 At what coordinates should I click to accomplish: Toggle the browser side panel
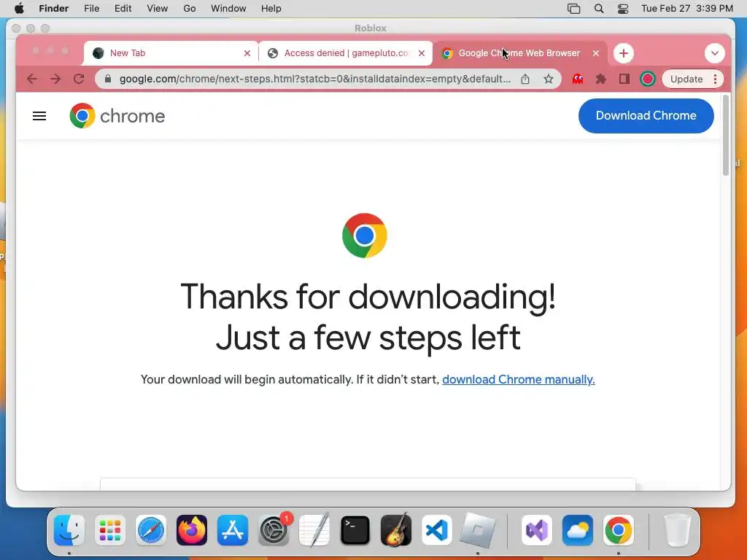coord(624,79)
